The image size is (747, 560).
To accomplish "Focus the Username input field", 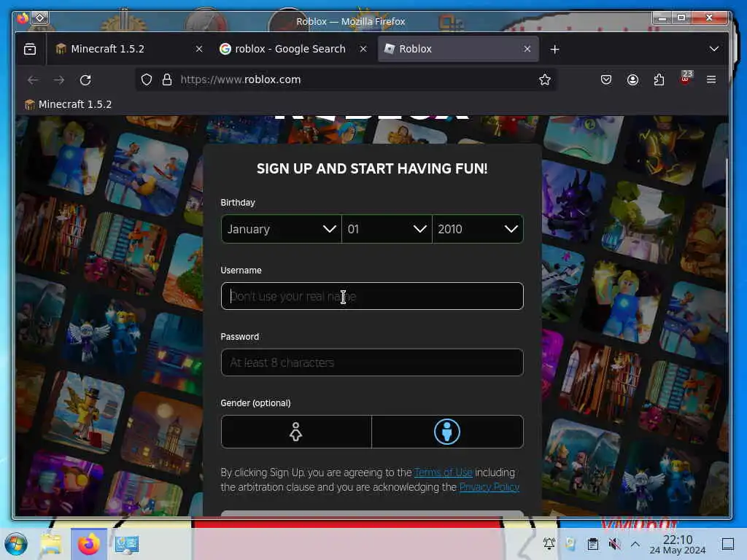I will [x=372, y=296].
